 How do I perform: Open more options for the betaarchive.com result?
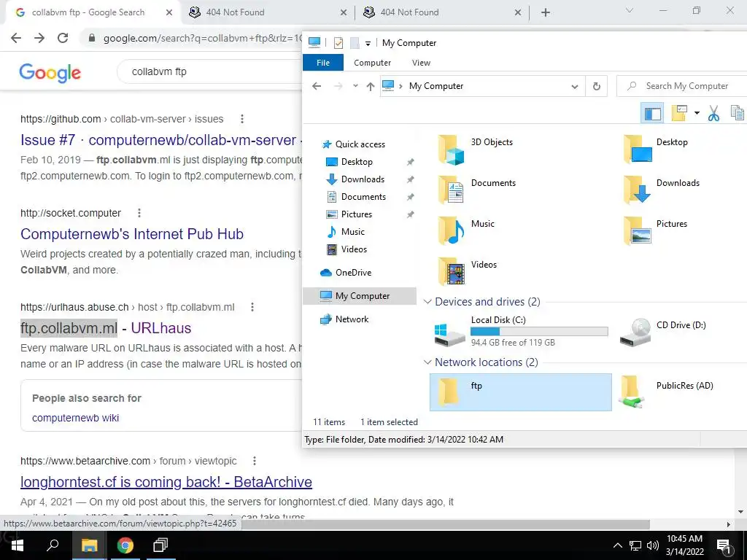click(x=255, y=461)
